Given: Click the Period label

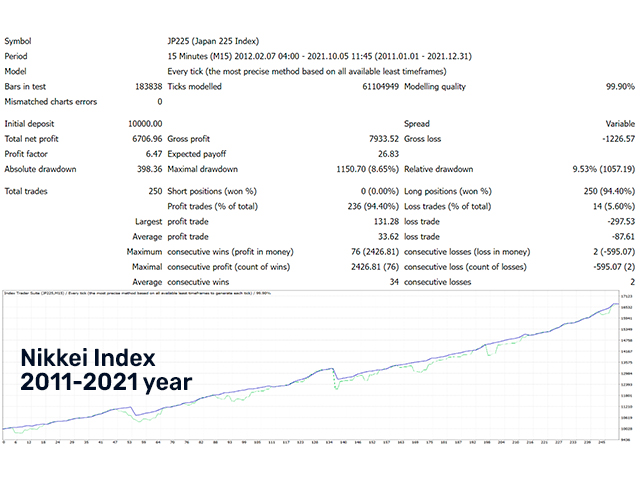Looking at the screenshot, I should tap(16, 56).
